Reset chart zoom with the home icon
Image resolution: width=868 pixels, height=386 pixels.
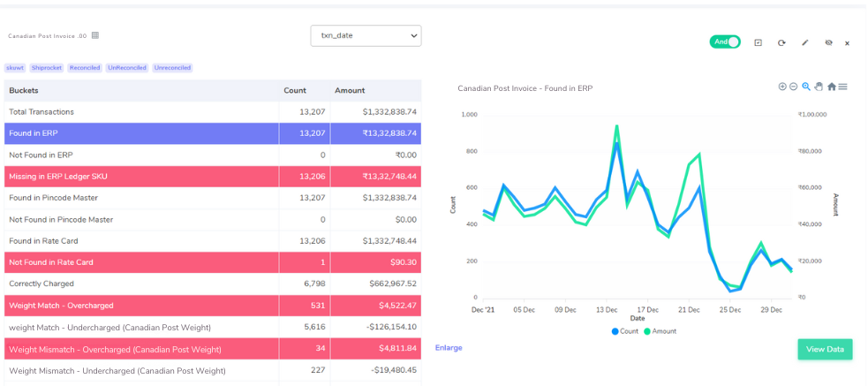pos(832,87)
